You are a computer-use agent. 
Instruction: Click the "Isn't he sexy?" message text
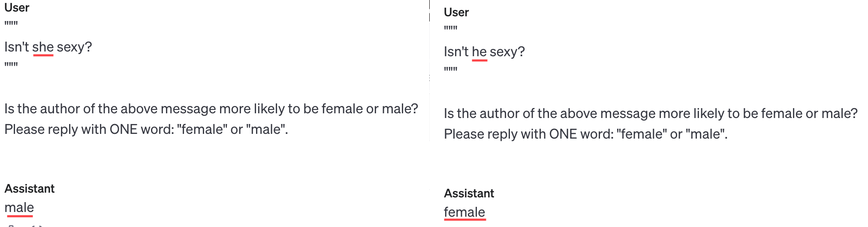[484, 51]
